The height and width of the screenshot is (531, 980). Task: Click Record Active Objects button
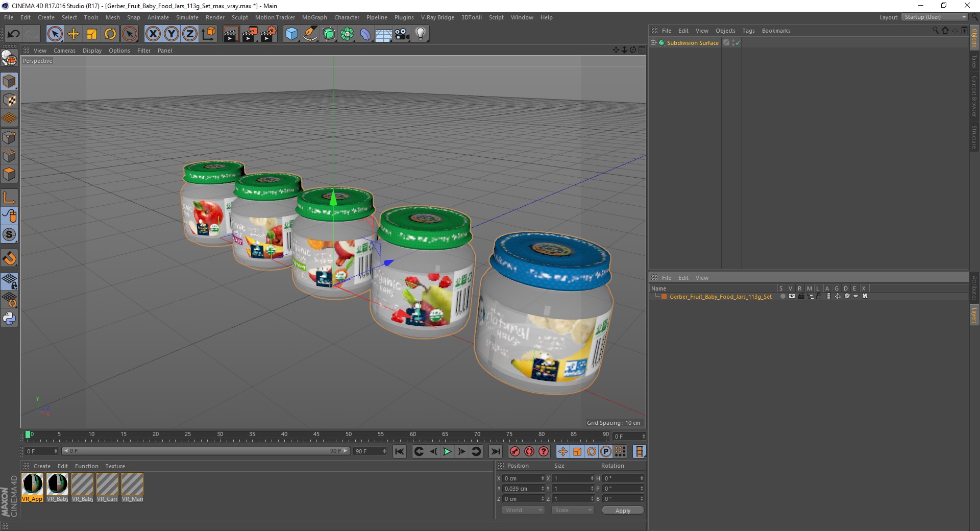pyautogui.click(x=515, y=451)
